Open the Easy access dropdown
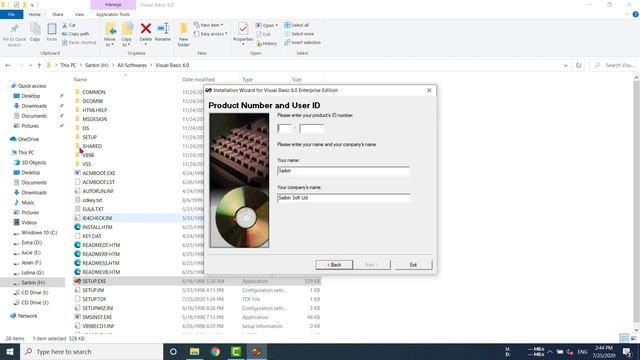Image resolution: width=640 pixels, height=360 pixels. pyautogui.click(x=210, y=34)
